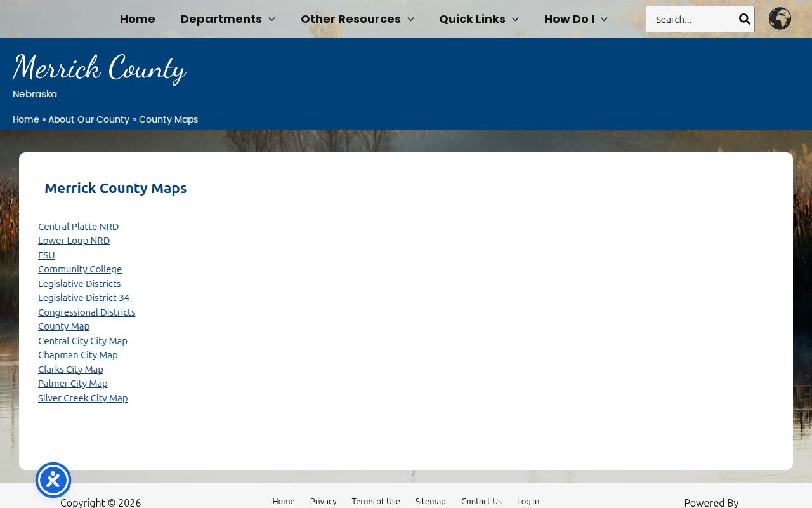Screen dimensions: 812x508
Task: Open the Departments menu label
Action: tap(221, 19)
